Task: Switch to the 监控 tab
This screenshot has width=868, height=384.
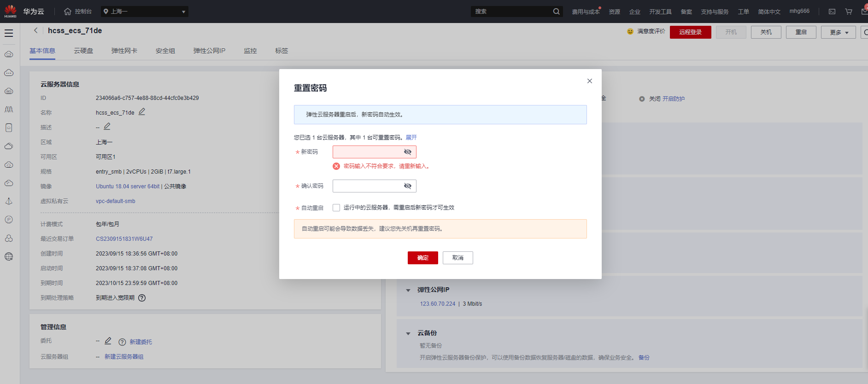Action: (250, 51)
